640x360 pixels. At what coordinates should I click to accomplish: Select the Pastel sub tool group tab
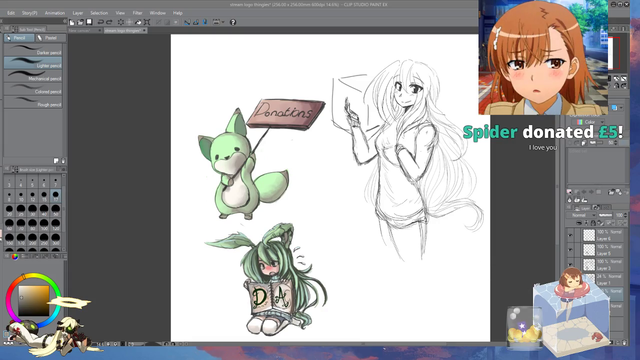(50, 38)
